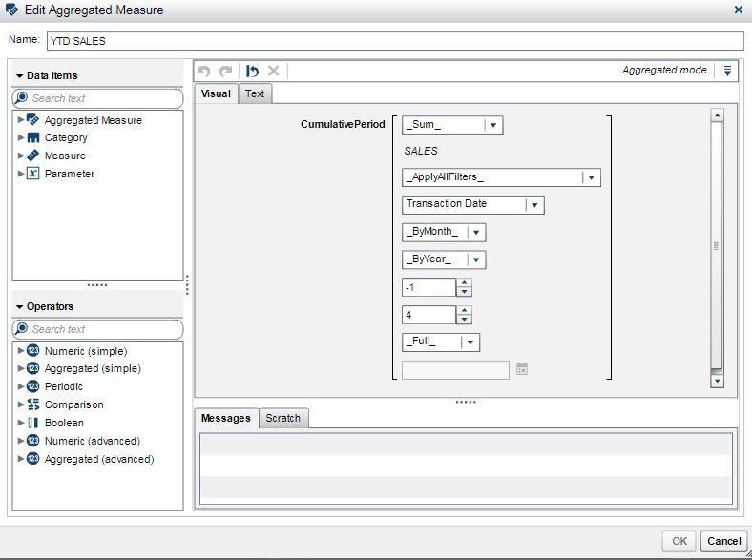Open the Transaction Date dropdown
752x560 pixels.
pos(534,205)
